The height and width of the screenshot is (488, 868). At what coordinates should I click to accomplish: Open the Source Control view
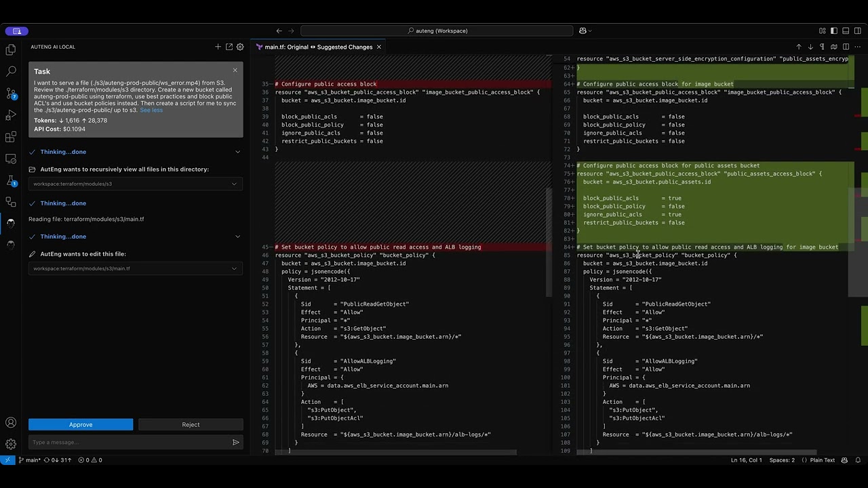[11, 93]
